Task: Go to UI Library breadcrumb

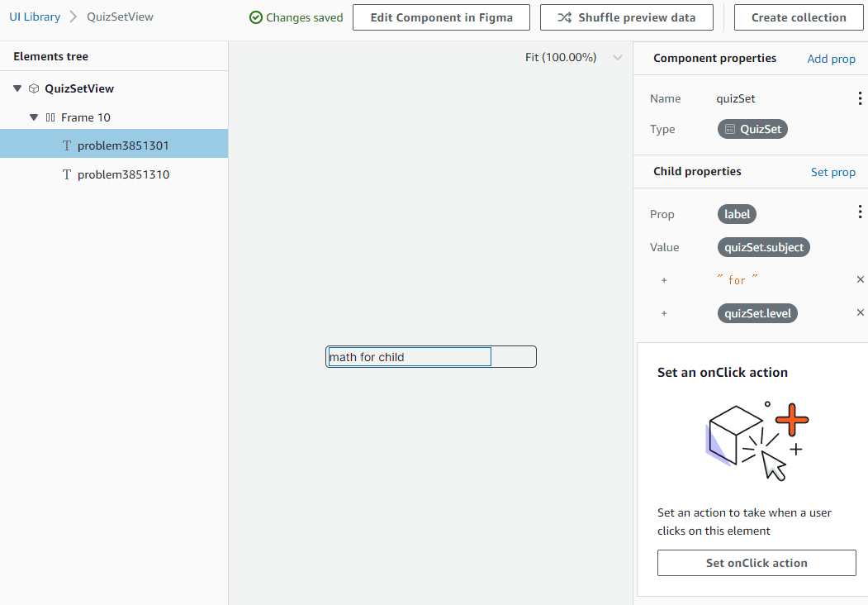Action: [x=35, y=17]
